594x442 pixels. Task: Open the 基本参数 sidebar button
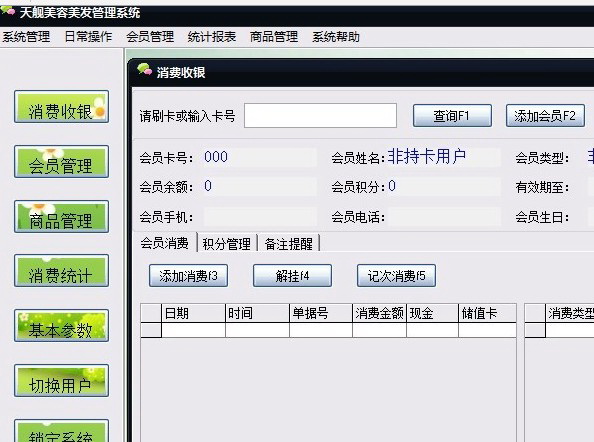[61, 326]
